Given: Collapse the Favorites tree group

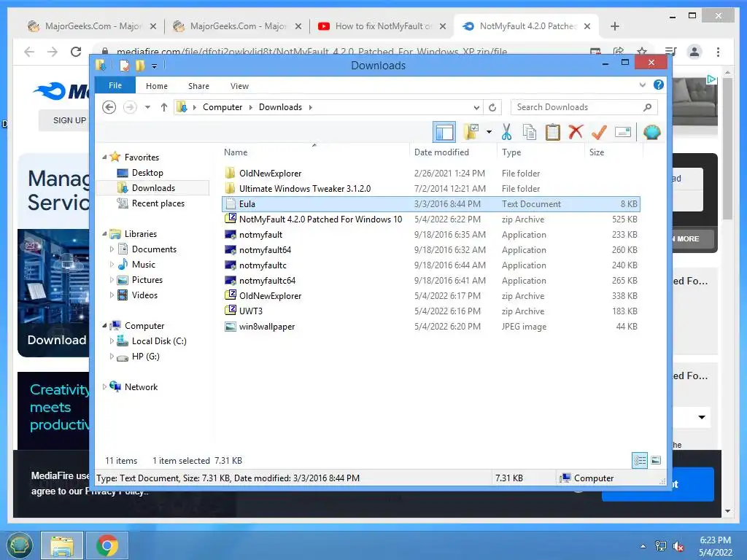Looking at the screenshot, I should click(105, 157).
